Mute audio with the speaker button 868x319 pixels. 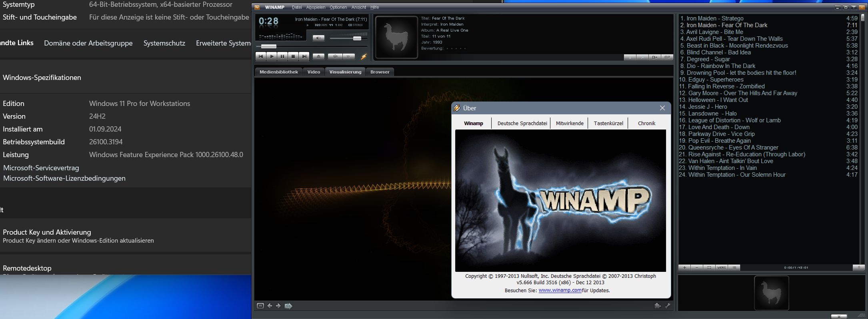pyautogui.click(x=318, y=38)
